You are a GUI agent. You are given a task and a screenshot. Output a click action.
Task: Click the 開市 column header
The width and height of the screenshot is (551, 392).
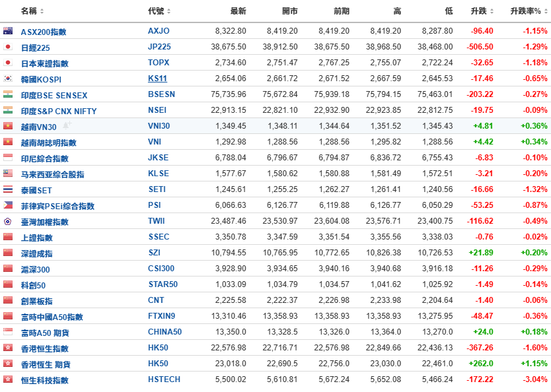click(290, 11)
